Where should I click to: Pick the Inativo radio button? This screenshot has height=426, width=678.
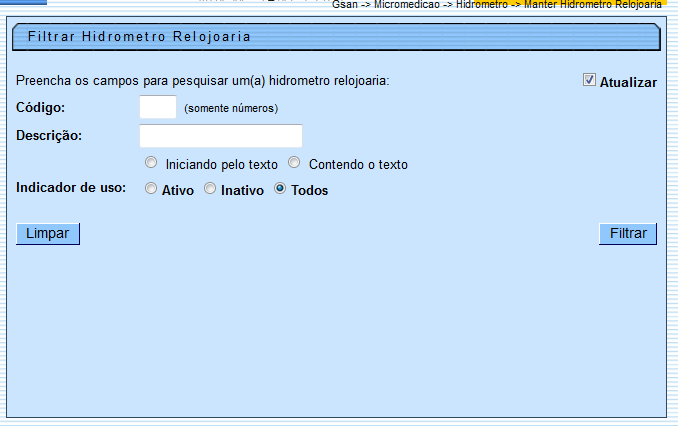pos(210,188)
